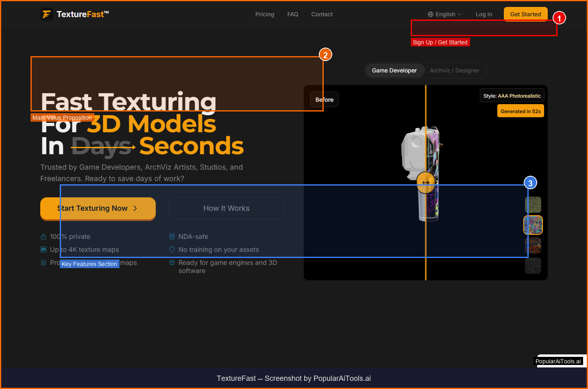The width and height of the screenshot is (588, 389).
Task: Open the FAQ menu item
Action: click(293, 14)
